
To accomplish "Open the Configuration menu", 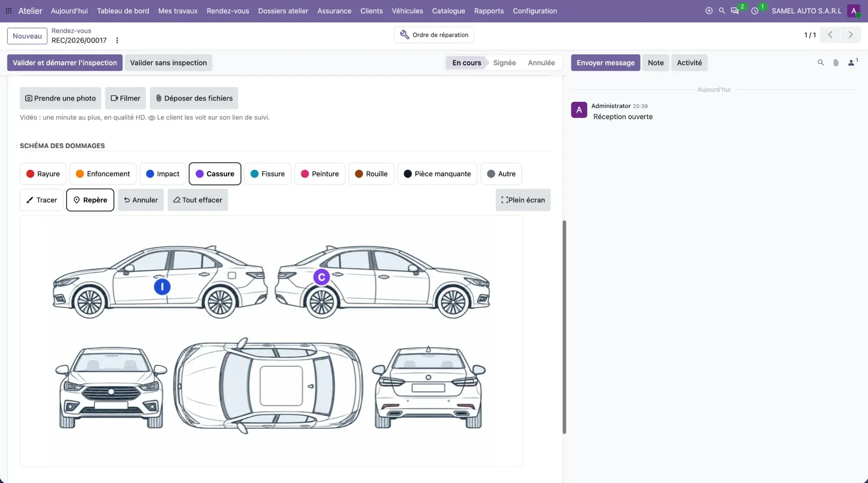I will (535, 11).
